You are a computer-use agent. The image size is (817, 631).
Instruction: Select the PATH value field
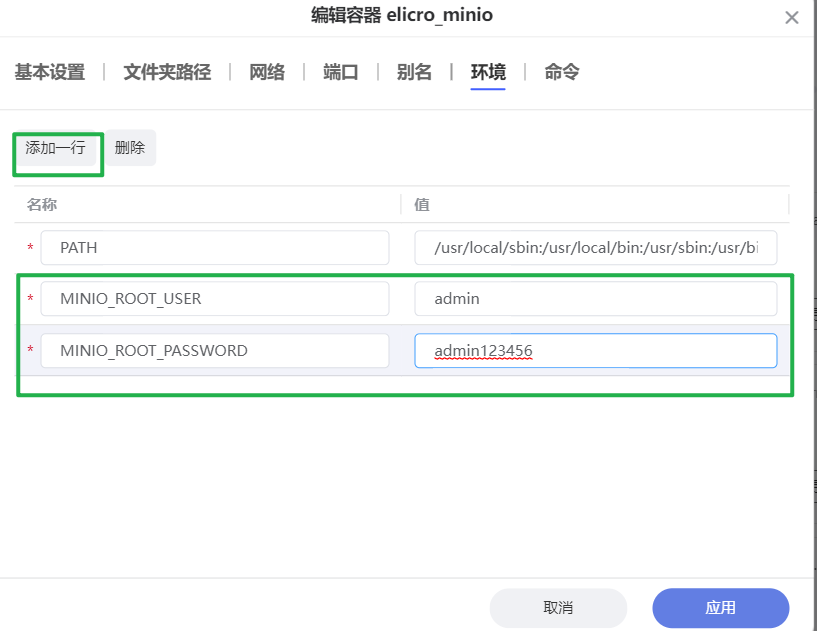pos(595,247)
